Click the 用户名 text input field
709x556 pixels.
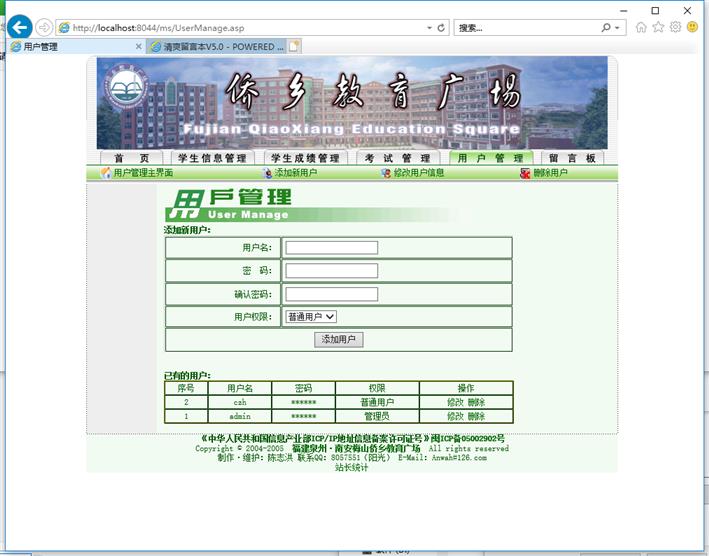[x=331, y=247]
